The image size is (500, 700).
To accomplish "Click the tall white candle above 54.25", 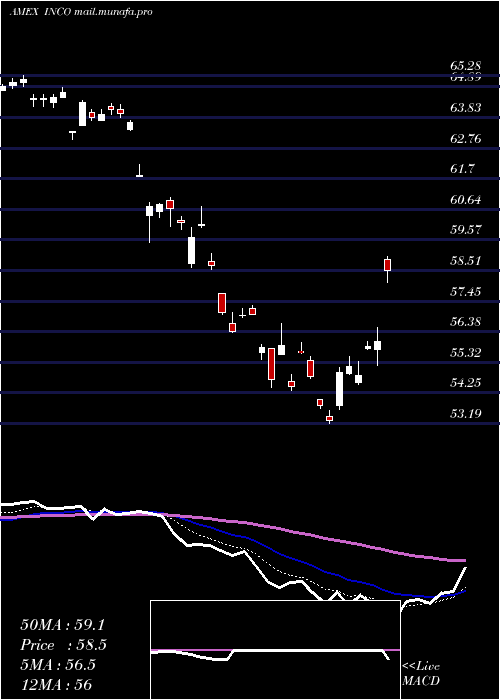I will coord(340,388).
